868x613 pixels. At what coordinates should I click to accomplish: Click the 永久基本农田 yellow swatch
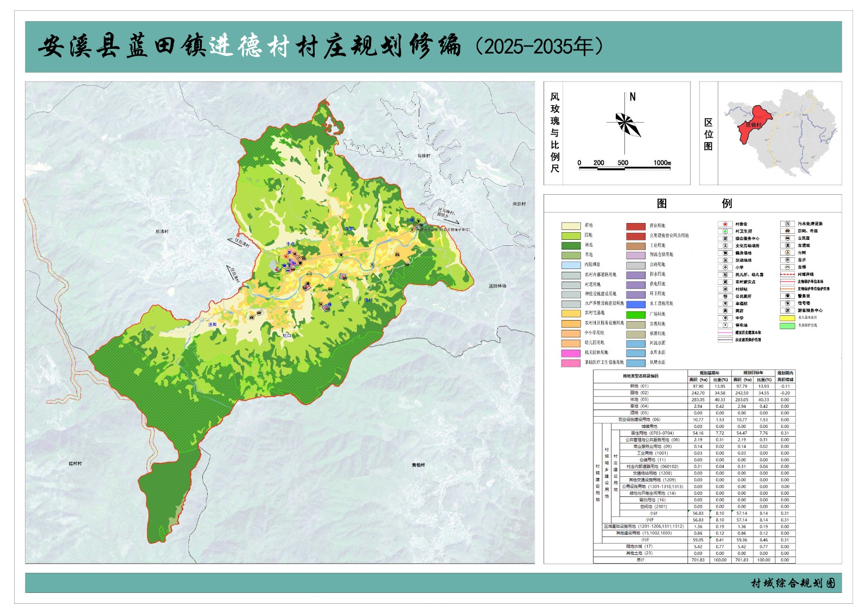click(787, 318)
